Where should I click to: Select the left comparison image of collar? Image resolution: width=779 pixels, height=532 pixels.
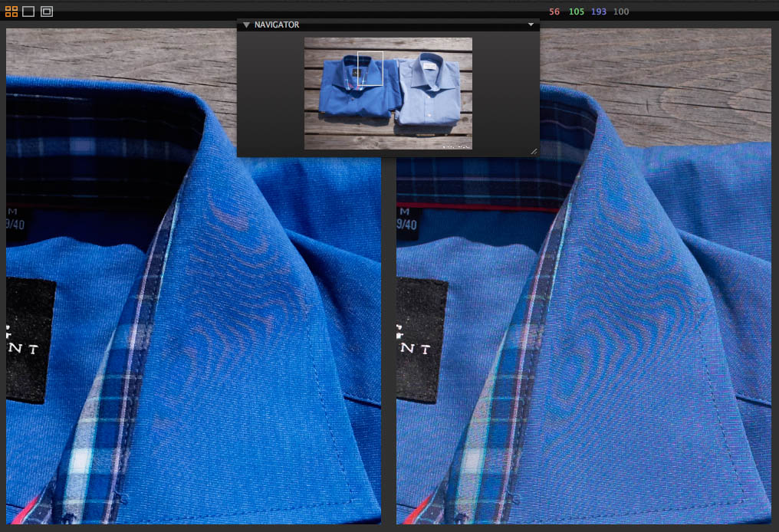pyautogui.click(x=193, y=276)
